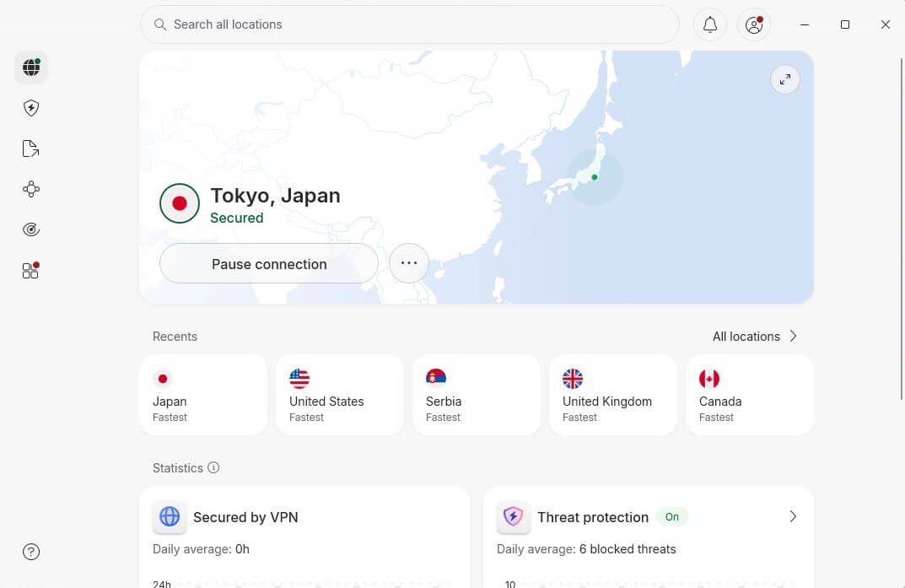
Task: Click the Threat protection shield icon in statistics
Action: tap(513, 516)
